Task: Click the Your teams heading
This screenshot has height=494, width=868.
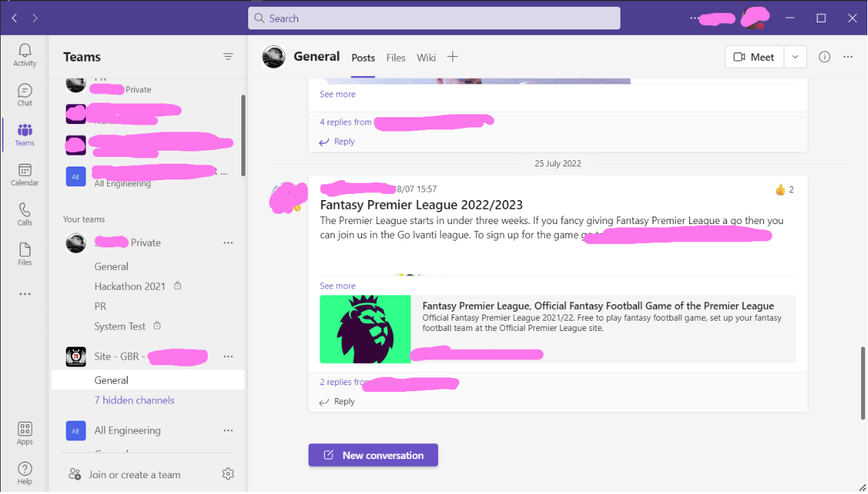Action: click(84, 219)
